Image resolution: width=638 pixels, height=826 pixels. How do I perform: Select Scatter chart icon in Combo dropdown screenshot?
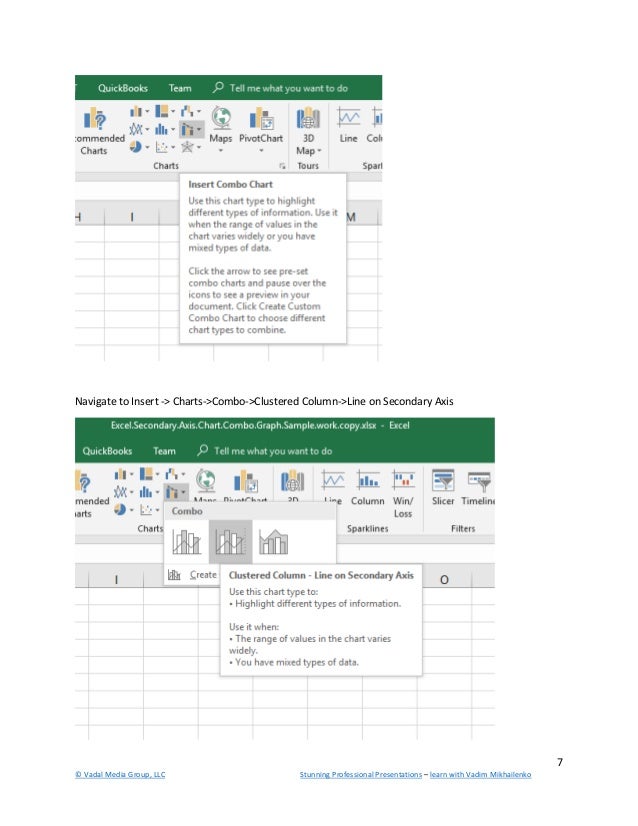(x=146, y=510)
